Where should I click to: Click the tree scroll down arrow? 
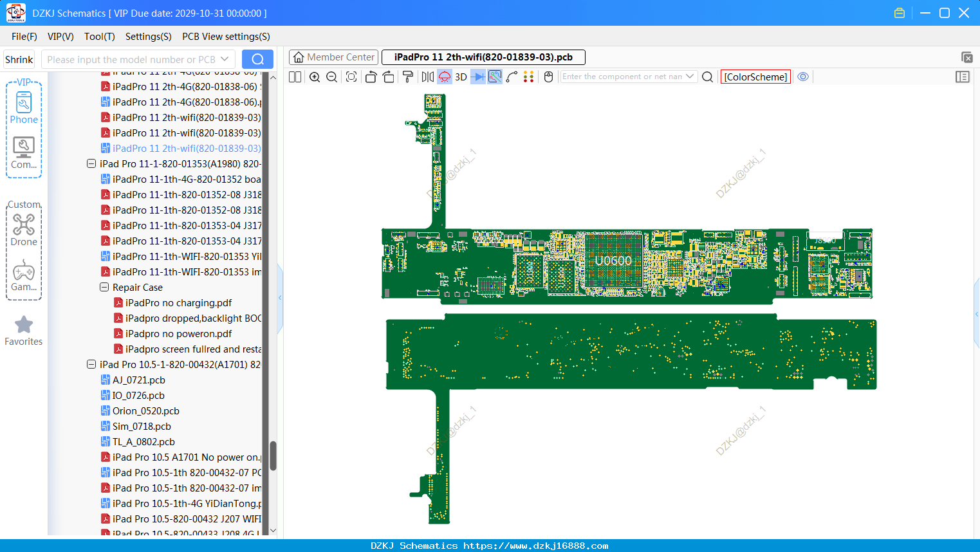coord(273,531)
